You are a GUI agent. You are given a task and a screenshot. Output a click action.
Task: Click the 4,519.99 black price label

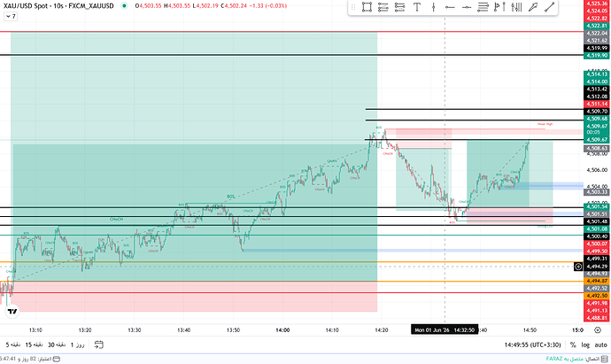pyautogui.click(x=597, y=48)
